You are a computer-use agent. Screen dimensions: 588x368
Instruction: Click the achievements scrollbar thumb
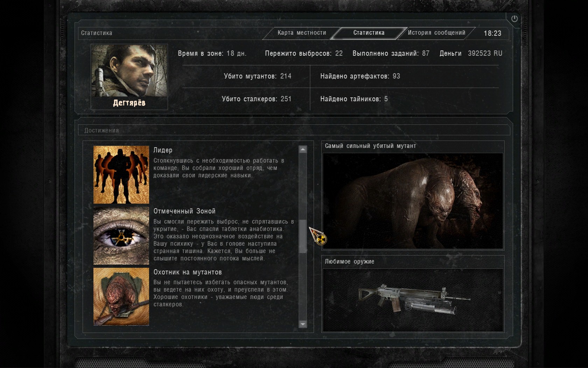tap(303, 236)
